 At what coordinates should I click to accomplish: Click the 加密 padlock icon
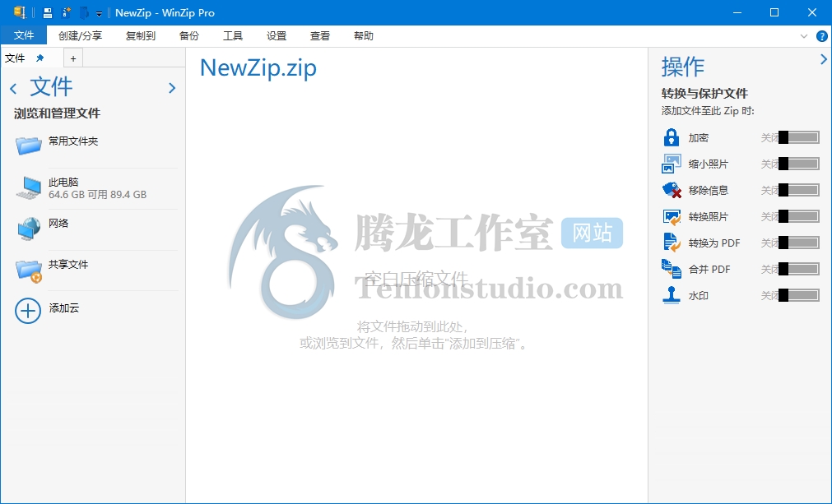pyautogui.click(x=672, y=137)
